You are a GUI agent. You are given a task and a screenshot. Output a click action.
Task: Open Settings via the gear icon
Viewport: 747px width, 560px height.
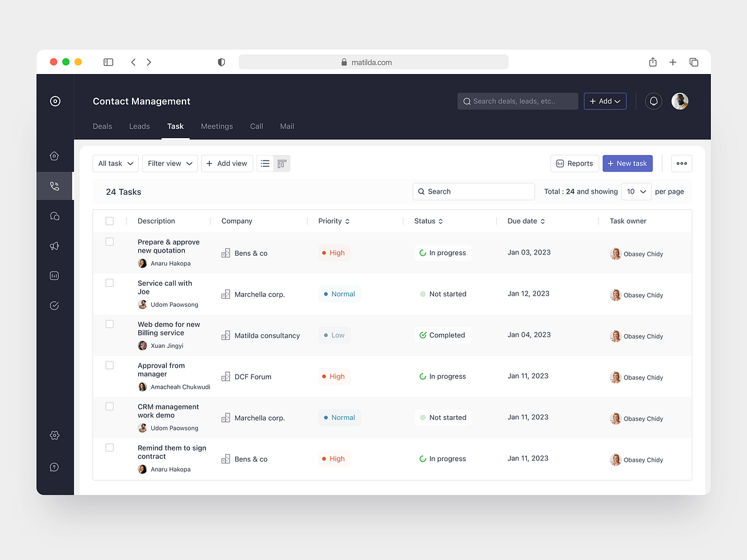tap(54, 436)
